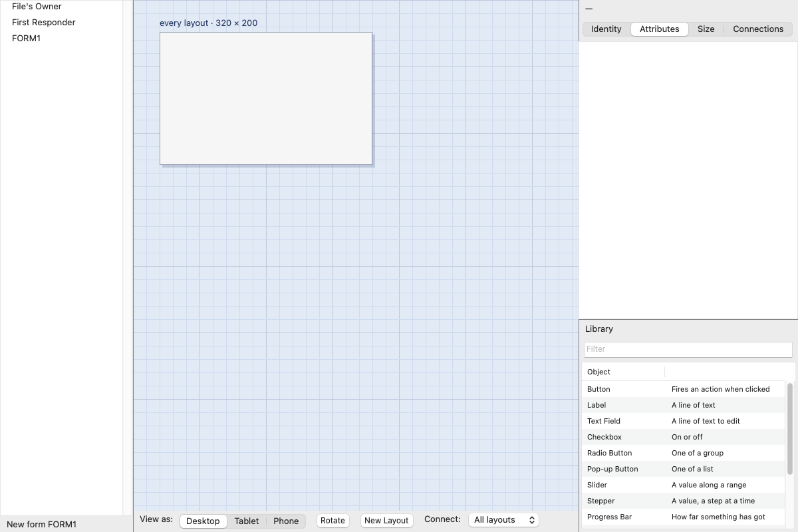The image size is (798, 532).
Task: Click the New Layout button
Action: (386, 521)
